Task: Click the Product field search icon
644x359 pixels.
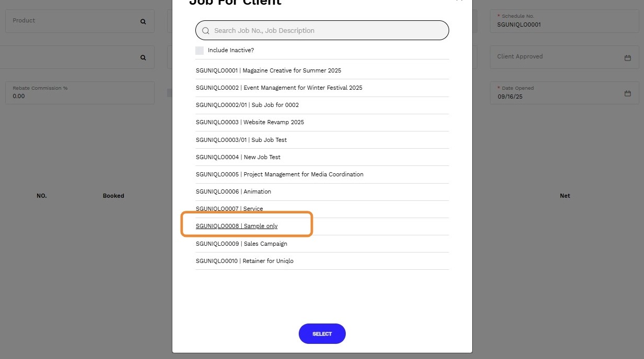Action: [143, 22]
